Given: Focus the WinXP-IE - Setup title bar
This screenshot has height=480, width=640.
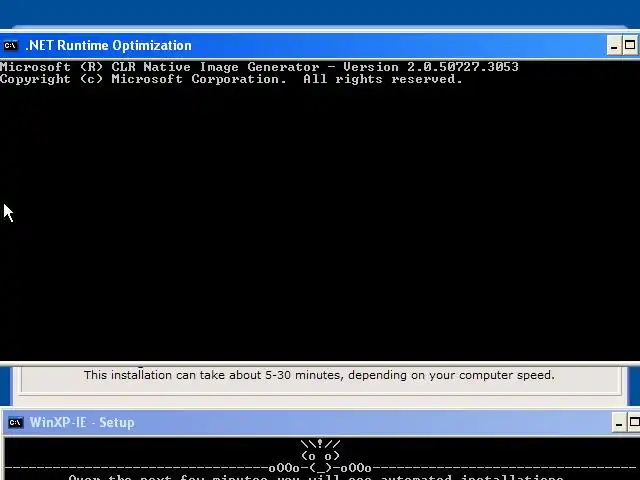Looking at the screenshot, I should pos(320,422).
